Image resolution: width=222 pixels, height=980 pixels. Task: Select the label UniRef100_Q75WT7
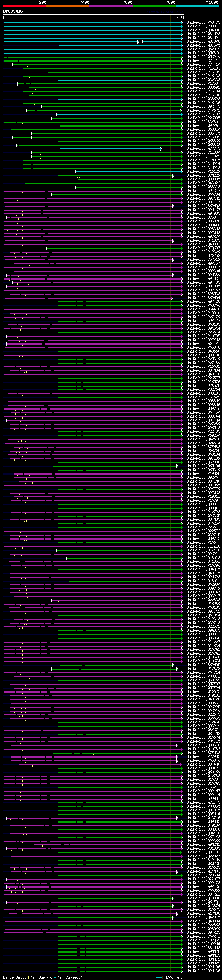pos(203,218)
